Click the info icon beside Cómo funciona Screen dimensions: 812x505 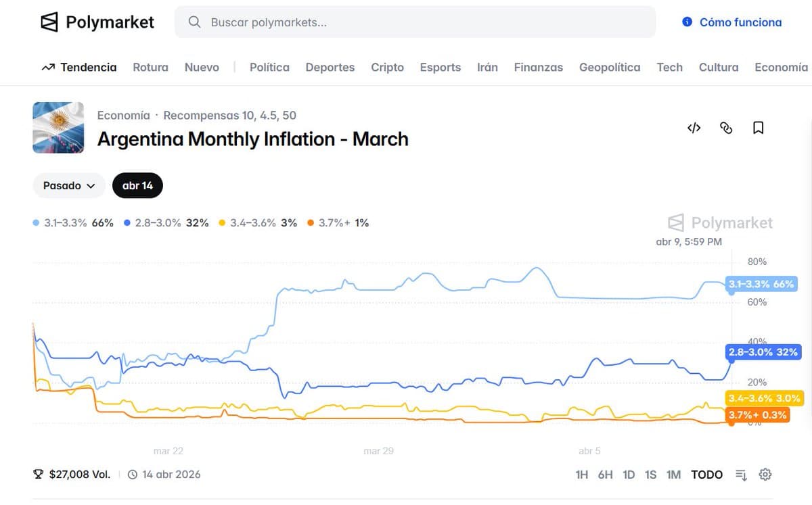coord(687,22)
